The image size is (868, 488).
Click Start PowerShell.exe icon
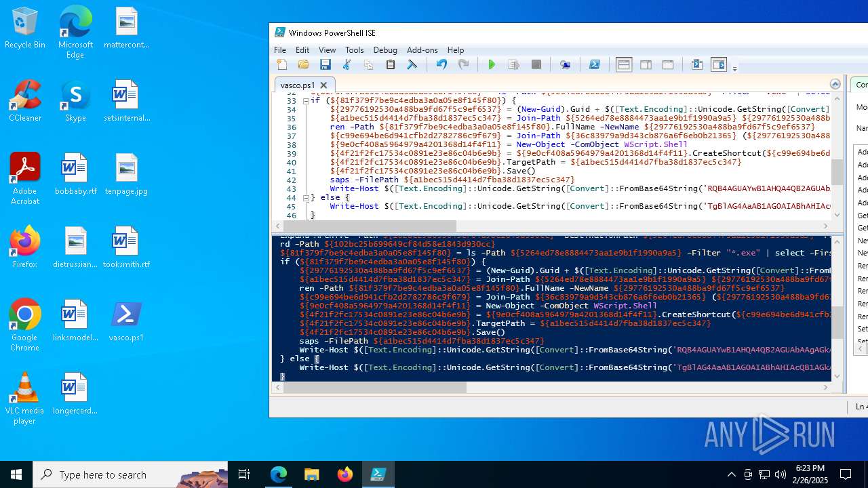(595, 65)
